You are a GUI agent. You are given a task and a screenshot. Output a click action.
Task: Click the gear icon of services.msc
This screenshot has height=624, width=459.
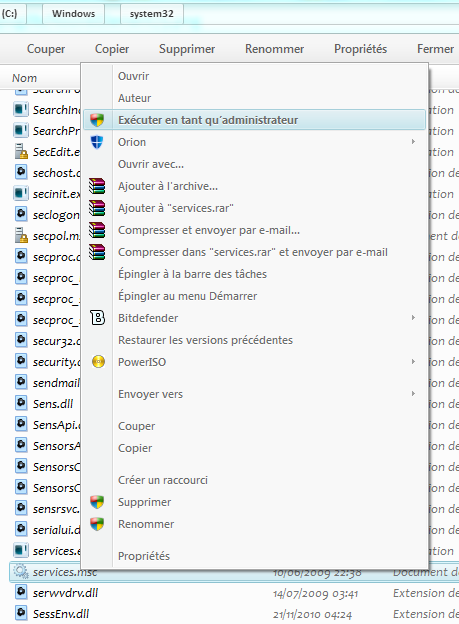(x=21, y=572)
